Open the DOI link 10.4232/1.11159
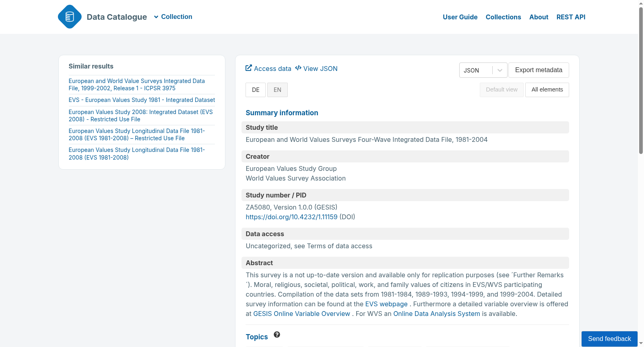The image size is (644, 347). click(291, 217)
